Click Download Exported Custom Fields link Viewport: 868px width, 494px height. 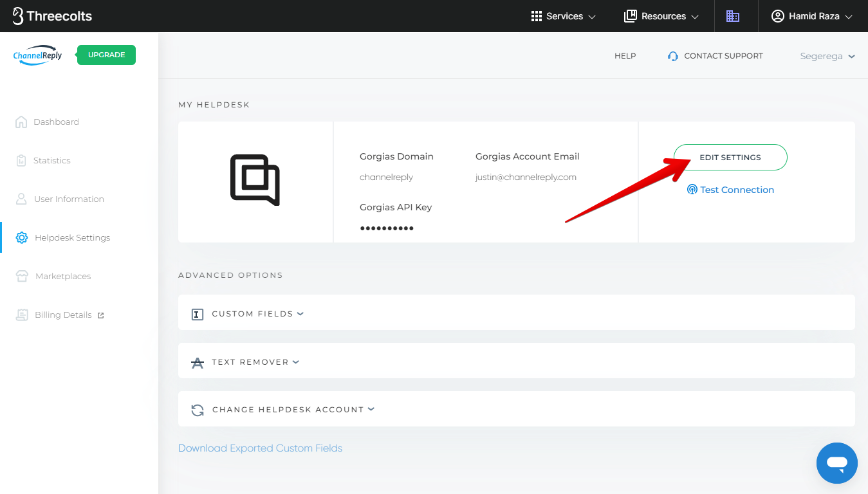[260, 448]
